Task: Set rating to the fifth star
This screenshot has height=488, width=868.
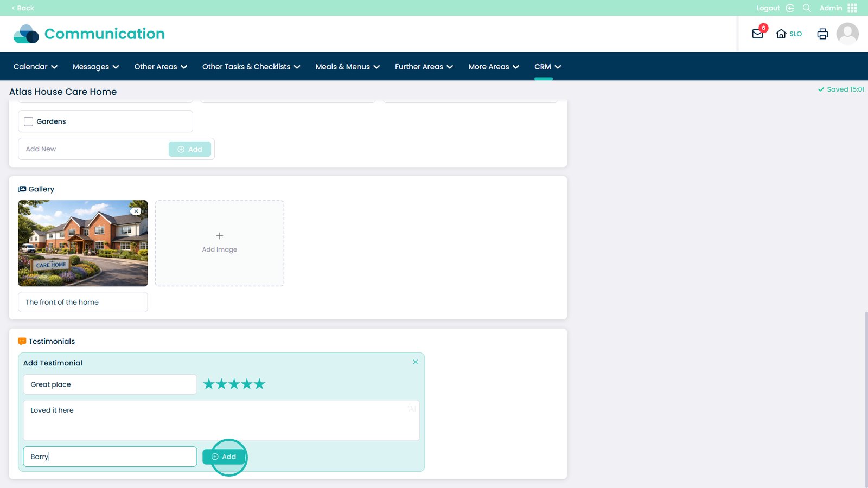Action: (x=260, y=384)
